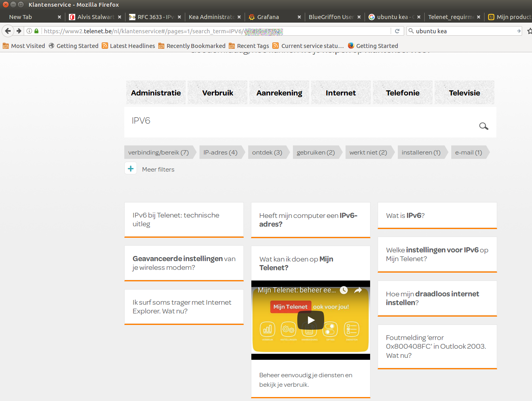Play the Mijn Telenet video
Screen dimensions: 532x401
click(x=311, y=320)
